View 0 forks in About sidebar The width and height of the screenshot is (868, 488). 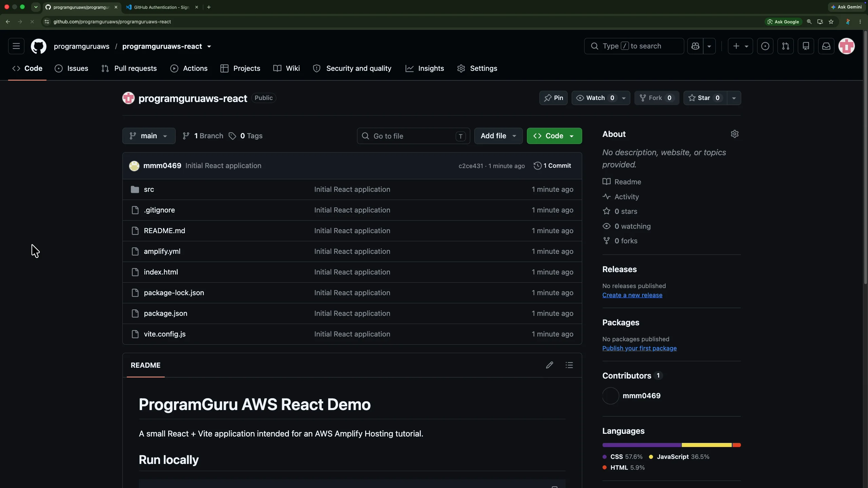620,241
